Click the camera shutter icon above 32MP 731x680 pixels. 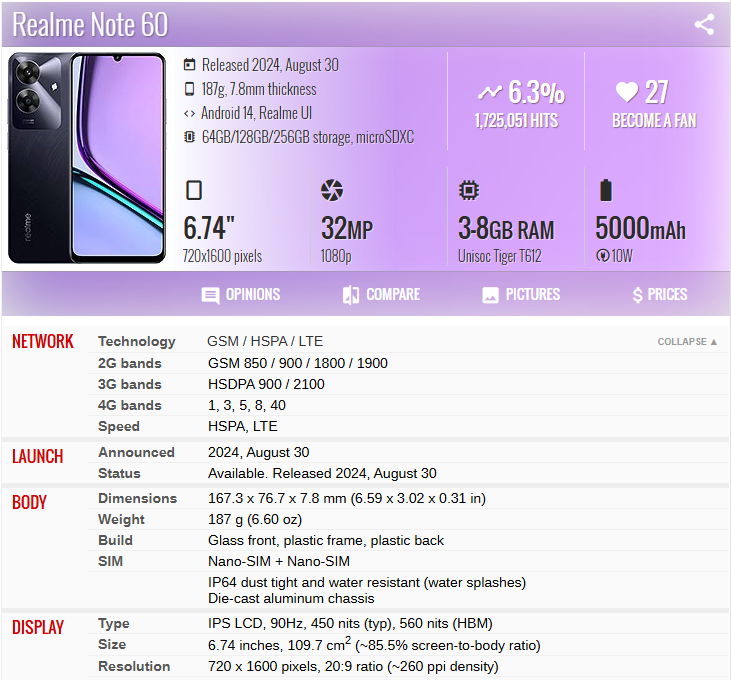tap(332, 190)
